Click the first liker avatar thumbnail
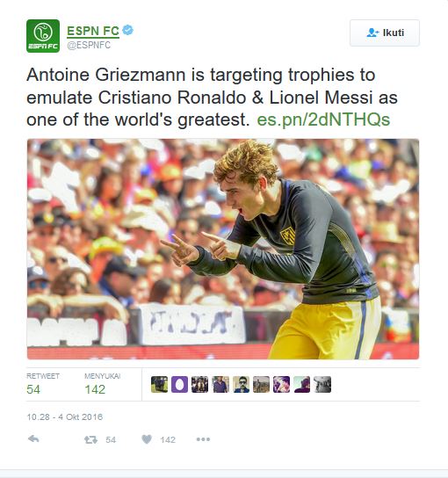Viewport: 448px width, 478px height. pos(159,384)
